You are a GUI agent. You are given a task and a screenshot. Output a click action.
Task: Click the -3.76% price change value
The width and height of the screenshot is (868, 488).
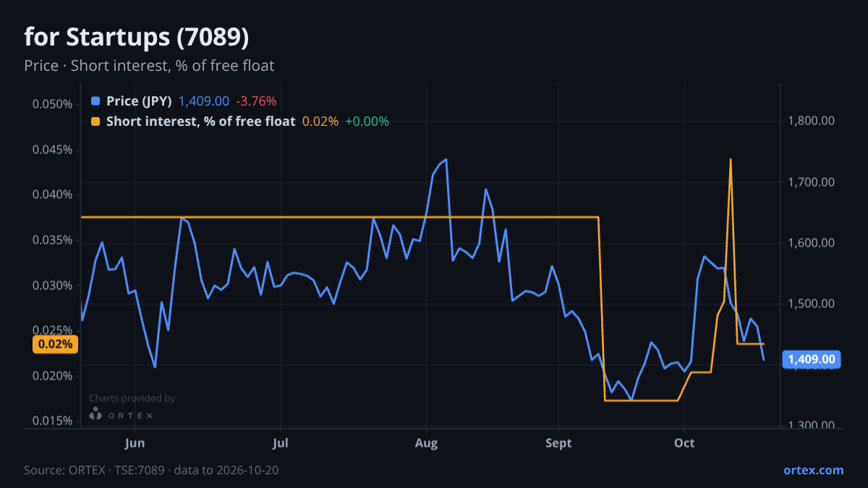click(x=257, y=100)
